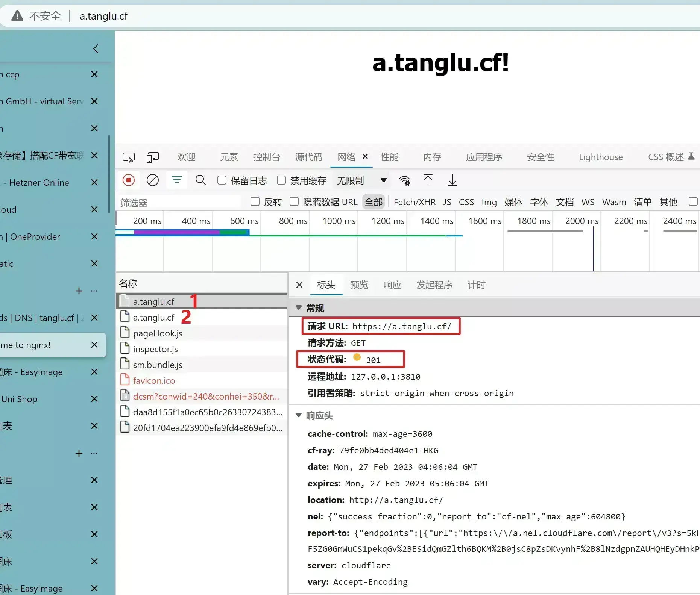This screenshot has height=595, width=700.
Task: Open the 无限制 throttling dropdown
Action: 361,181
